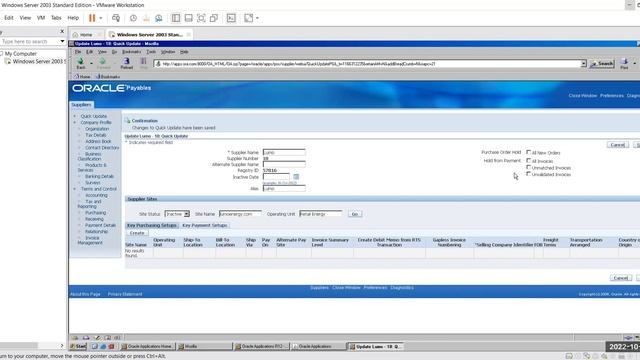
Task: Open Address Book in side navigation
Action: tap(98, 141)
